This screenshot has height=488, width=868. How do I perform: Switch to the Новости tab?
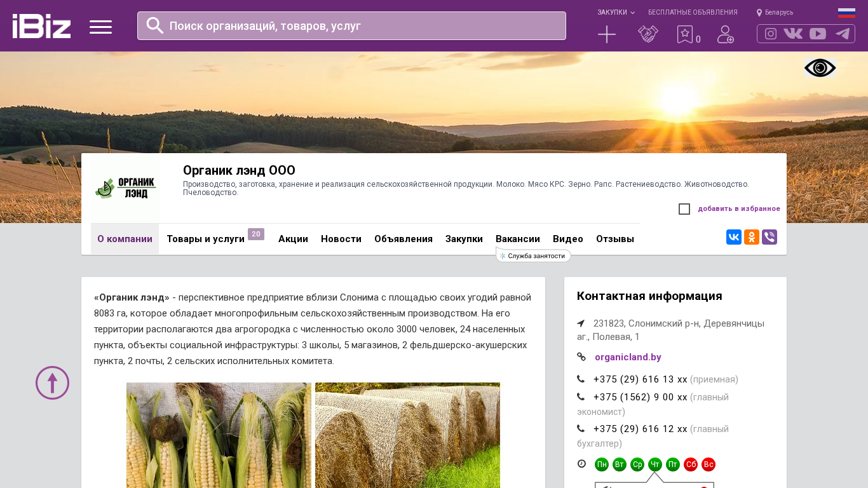[x=341, y=239]
